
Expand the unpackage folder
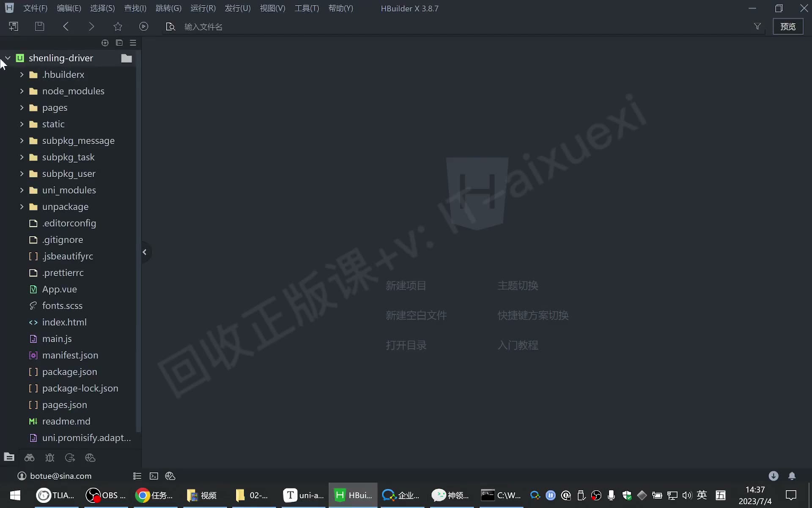[x=22, y=207]
